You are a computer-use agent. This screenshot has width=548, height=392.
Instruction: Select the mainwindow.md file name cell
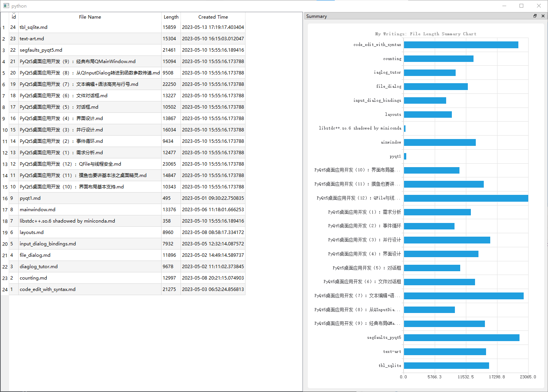90,210
